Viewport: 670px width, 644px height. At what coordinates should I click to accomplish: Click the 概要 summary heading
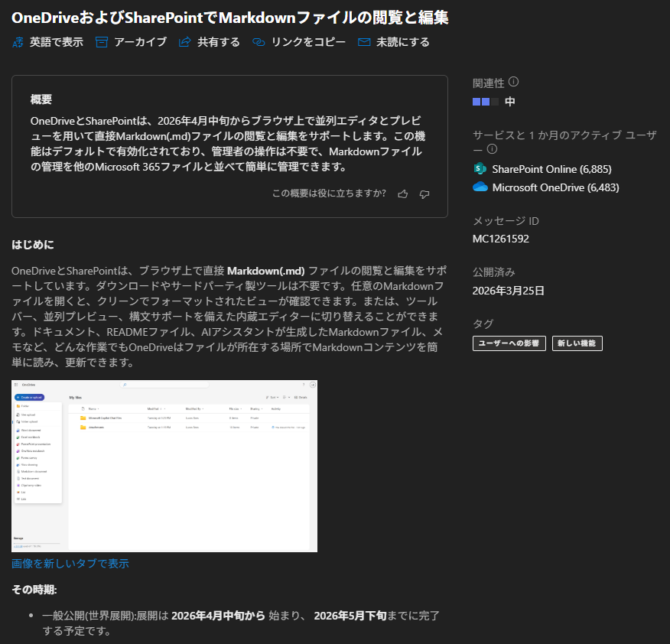click(41, 99)
